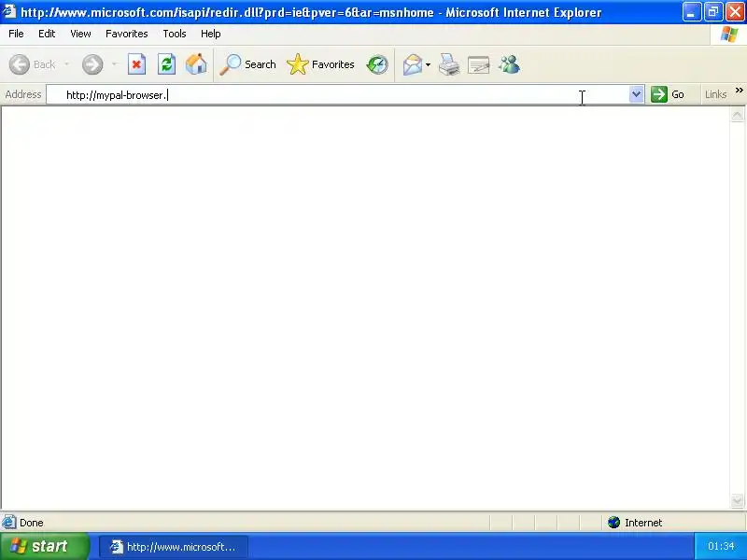Refresh the page with green arrows icon
The height and width of the screenshot is (560, 747).
[167, 64]
